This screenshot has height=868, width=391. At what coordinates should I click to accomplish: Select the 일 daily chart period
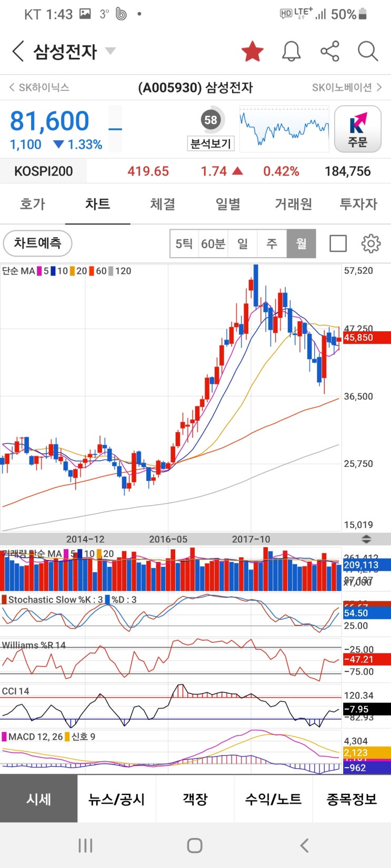click(x=243, y=243)
